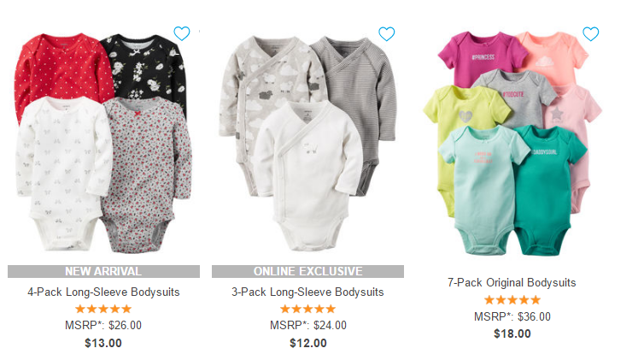
Task: Open the 7-Pack Original Bodysuits title link
Action: tap(512, 283)
